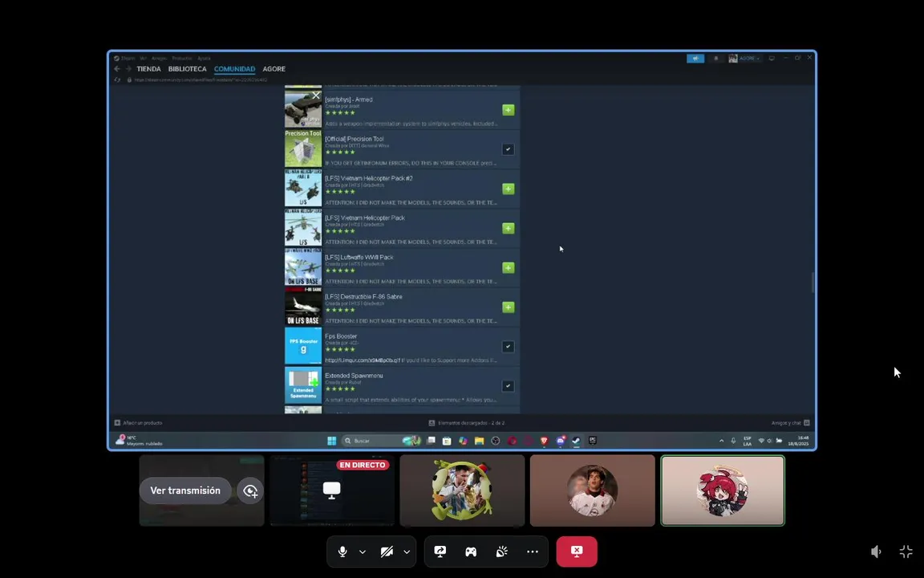
Task: Go back with Steam's back arrow
Action: pos(116,69)
